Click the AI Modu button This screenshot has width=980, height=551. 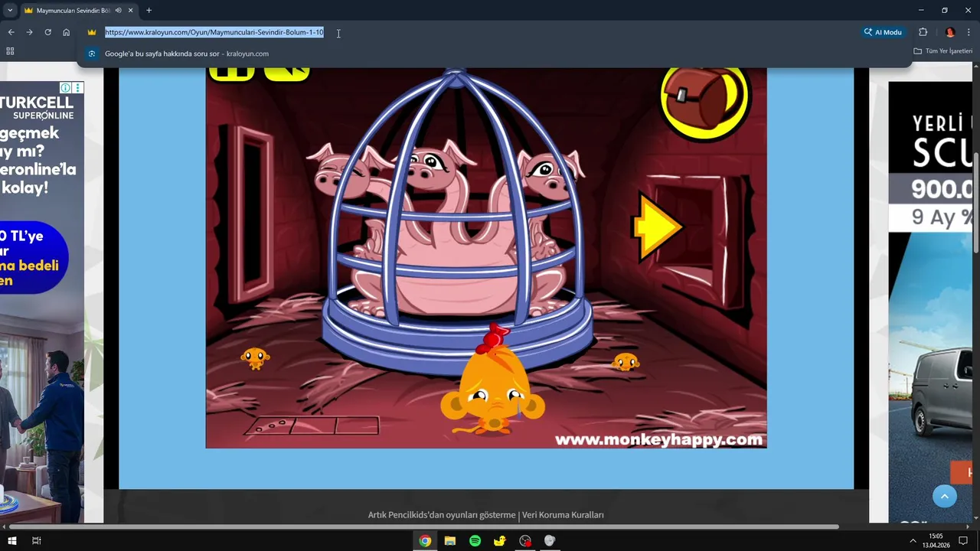[883, 32]
